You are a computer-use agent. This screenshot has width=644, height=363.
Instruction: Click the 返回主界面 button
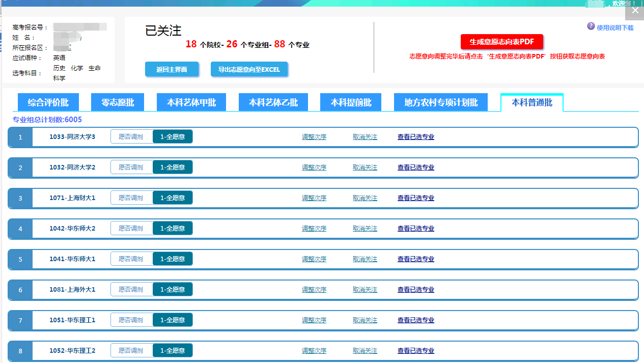[172, 69]
